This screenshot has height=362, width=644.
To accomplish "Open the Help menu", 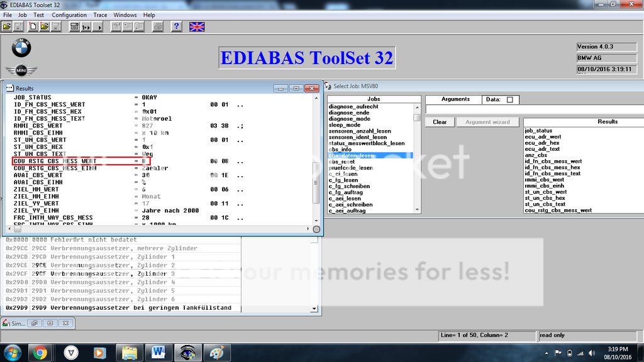I will (149, 15).
